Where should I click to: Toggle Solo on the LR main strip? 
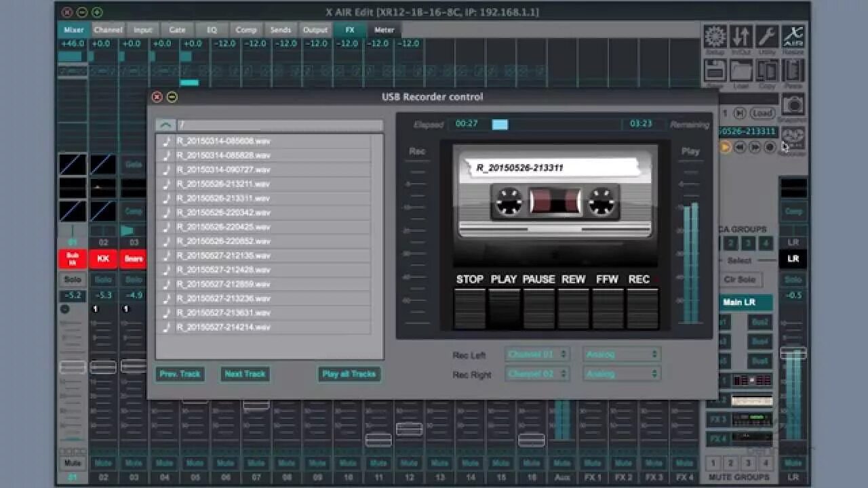793,279
